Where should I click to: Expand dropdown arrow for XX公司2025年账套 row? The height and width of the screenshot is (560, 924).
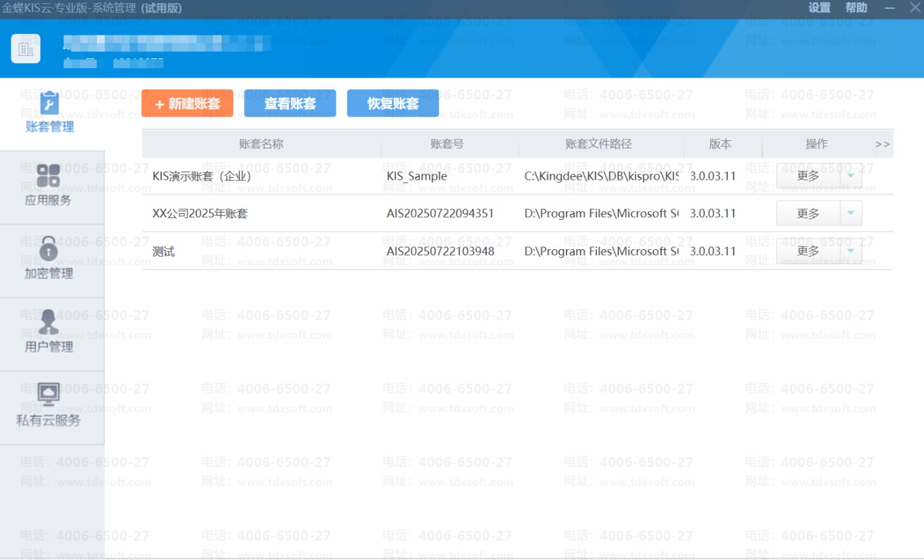(x=850, y=213)
